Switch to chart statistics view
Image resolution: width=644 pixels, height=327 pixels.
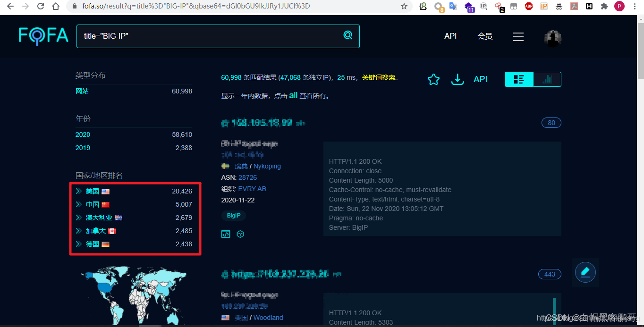pos(547,79)
